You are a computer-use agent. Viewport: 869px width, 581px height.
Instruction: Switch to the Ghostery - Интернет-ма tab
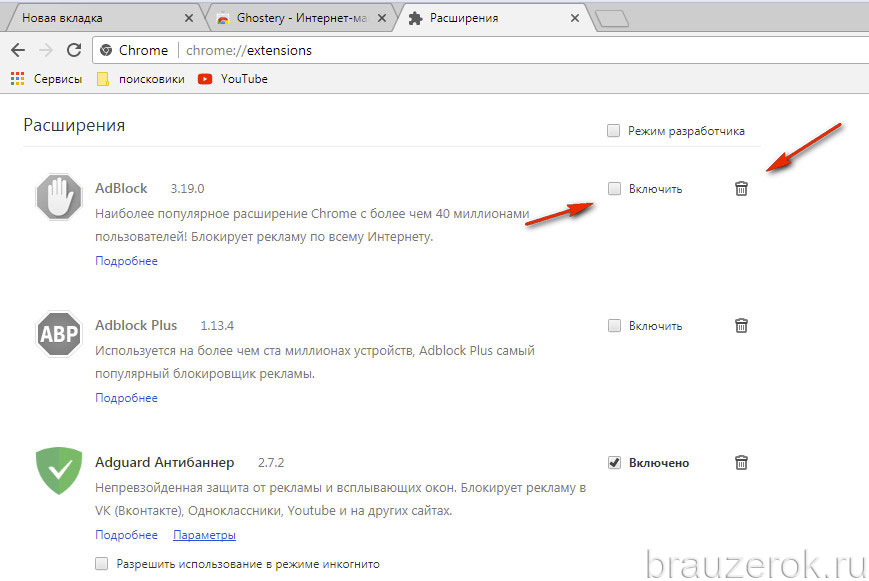[301, 18]
